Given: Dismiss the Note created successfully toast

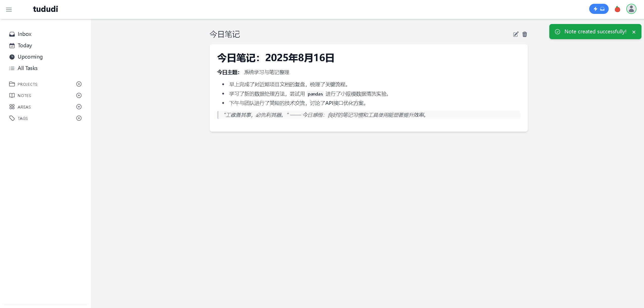Looking at the screenshot, I should click(x=634, y=32).
